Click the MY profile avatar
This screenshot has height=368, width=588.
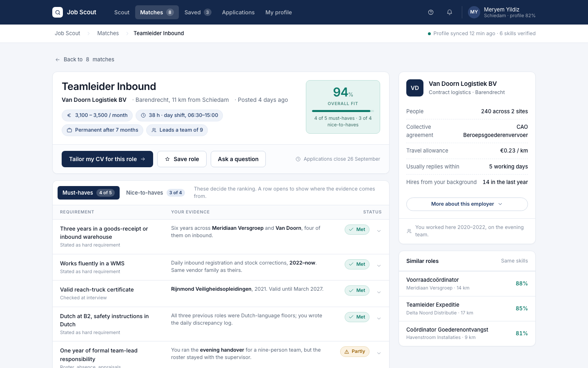click(474, 12)
